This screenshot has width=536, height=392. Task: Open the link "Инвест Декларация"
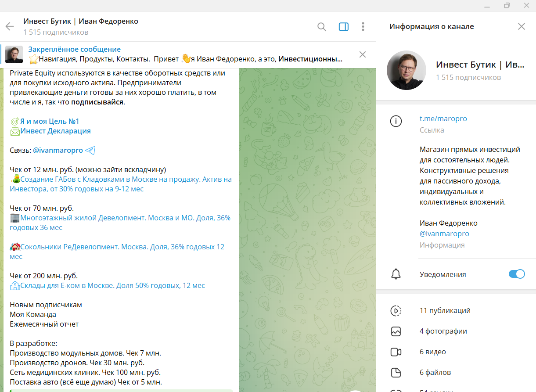(x=55, y=131)
